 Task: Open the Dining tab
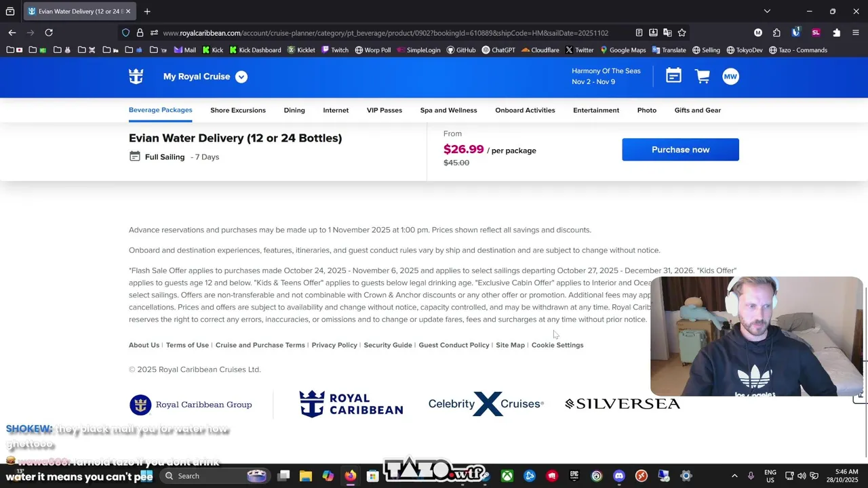(x=294, y=110)
